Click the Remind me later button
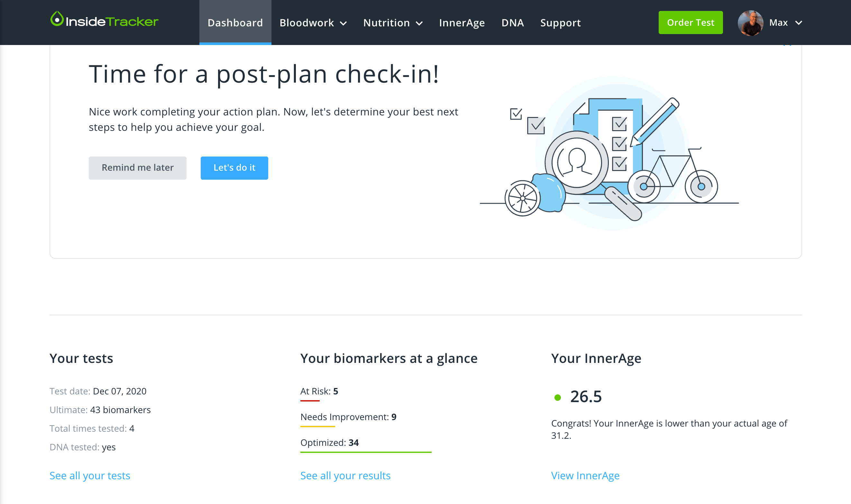851x504 pixels. tap(137, 168)
